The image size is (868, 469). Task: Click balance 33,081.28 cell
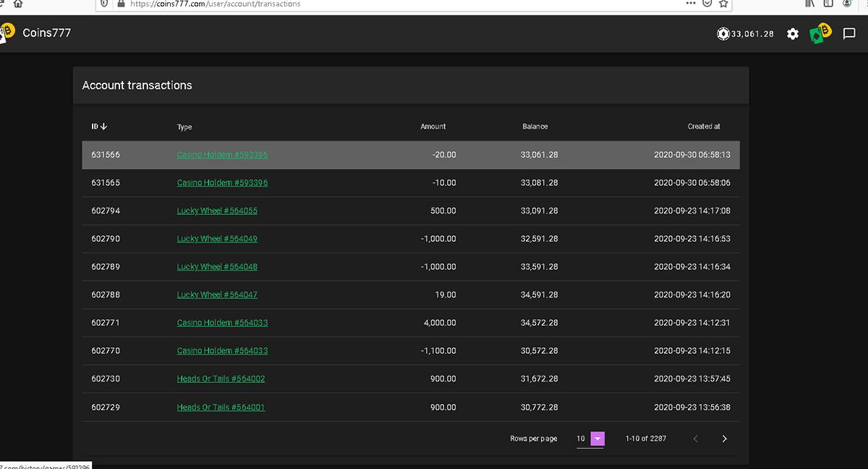[539, 183]
